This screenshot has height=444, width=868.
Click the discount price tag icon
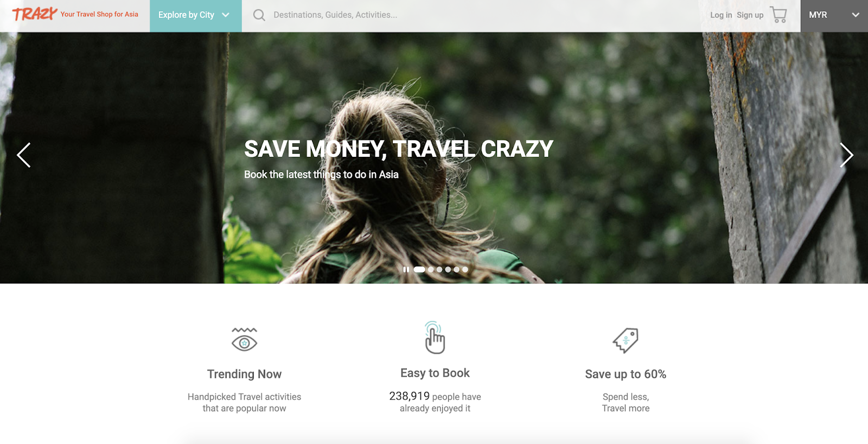[x=626, y=340]
